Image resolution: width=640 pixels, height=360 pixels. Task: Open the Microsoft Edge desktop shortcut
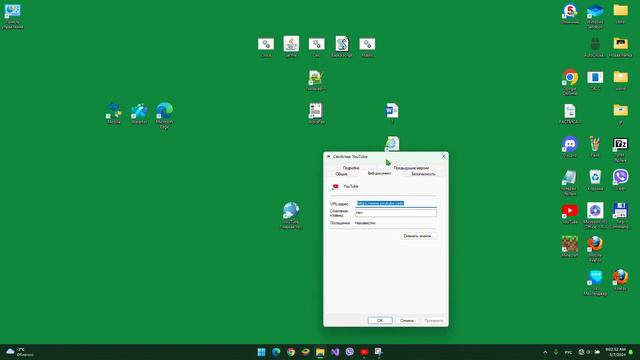point(164,111)
